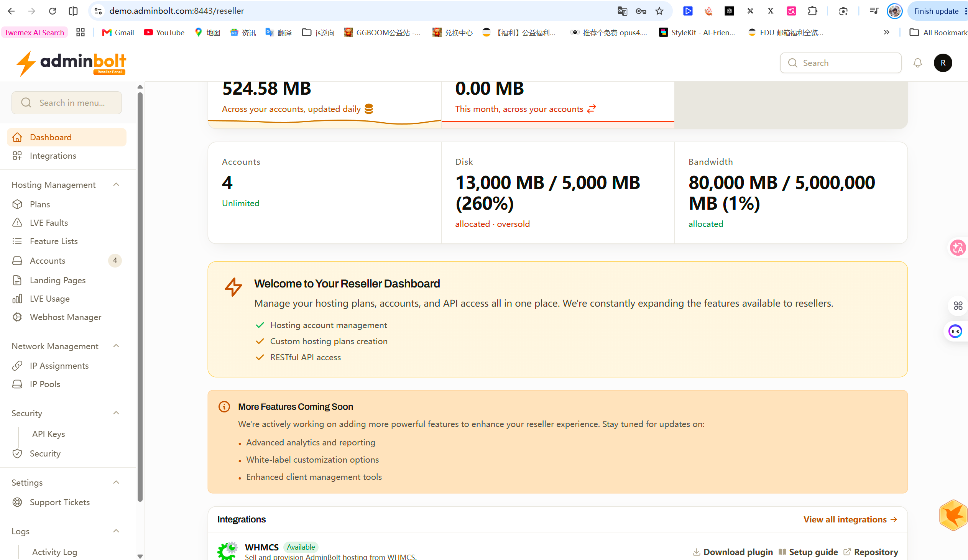The image size is (968, 560).
Task: Bookmark this page with the star icon
Action: (659, 11)
